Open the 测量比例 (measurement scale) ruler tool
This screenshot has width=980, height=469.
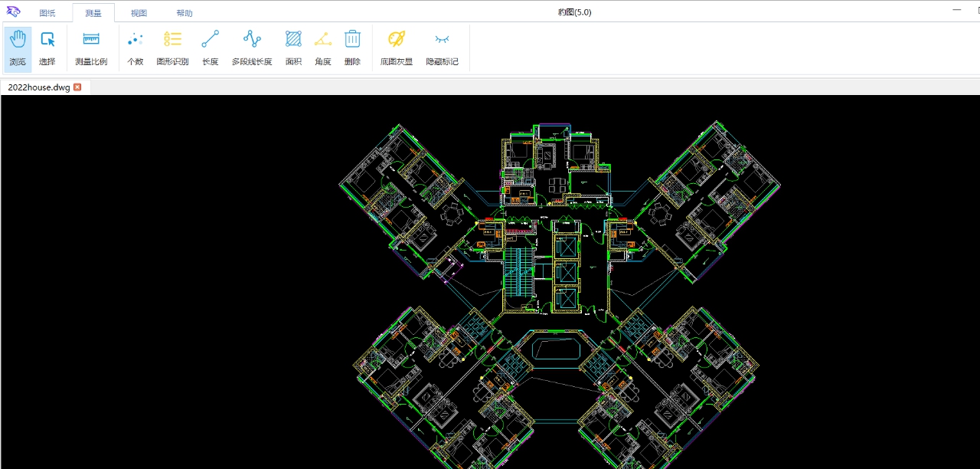point(91,48)
